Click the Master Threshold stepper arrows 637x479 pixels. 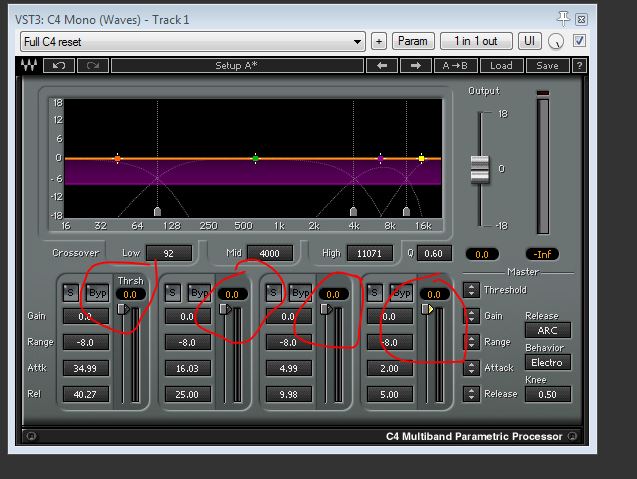471,290
